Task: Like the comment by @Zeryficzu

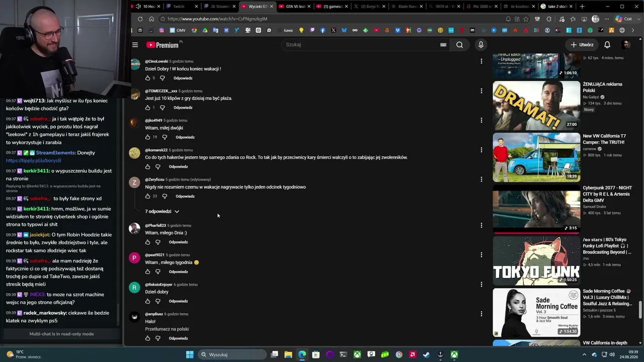Action: [x=147, y=196]
